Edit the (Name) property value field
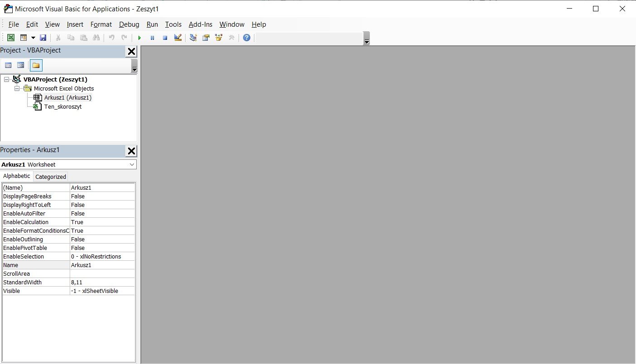The width and height of the screenshot is (636, 364). pyautogui.click(x=102, y=187)
